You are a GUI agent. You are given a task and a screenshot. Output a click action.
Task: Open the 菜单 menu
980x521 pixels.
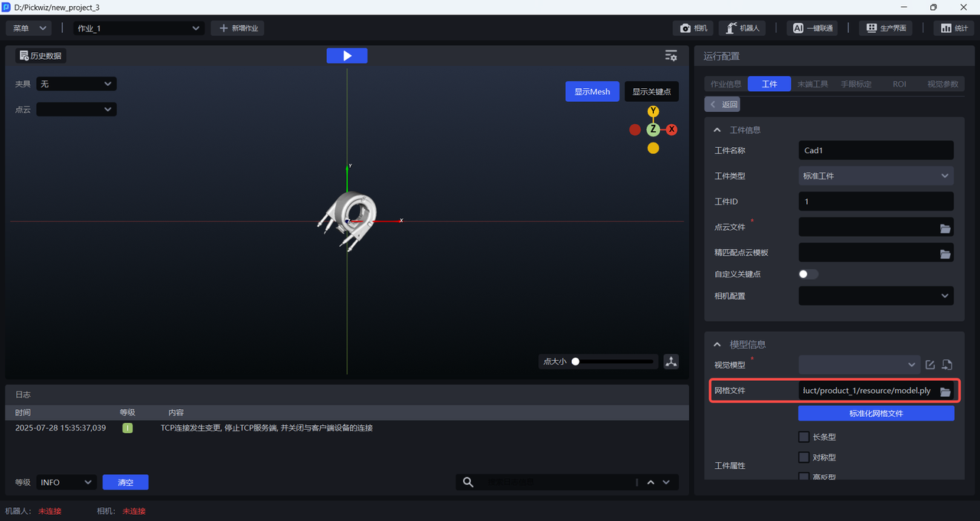[x=29, y=28]
